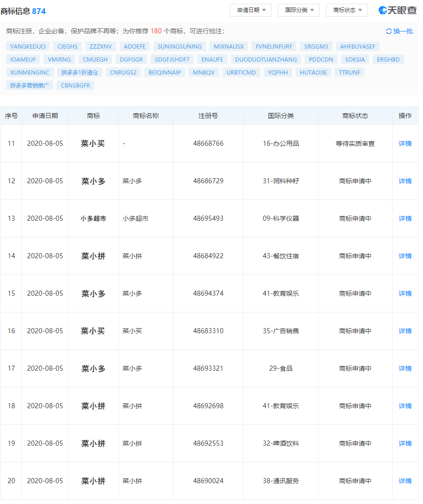This screenshot has height=504, width=423.
Task: Select the SUNINGSUNING trademark tag
Action: click(179, 46)
